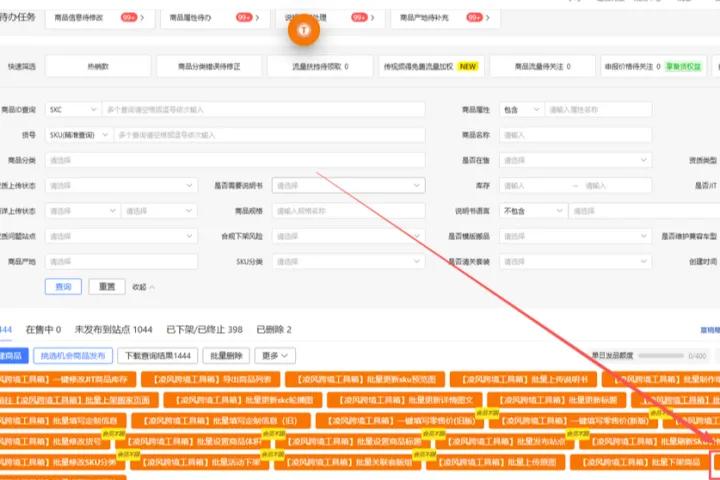The width and height of the screenshot is (720, 480).
Task: Click 批量上传原图 toolbox button
Action: 495,462
